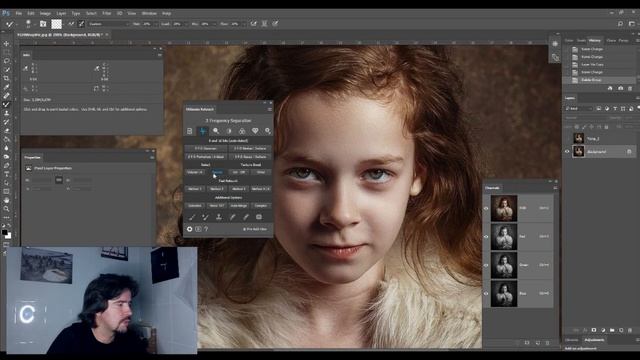640x360 pixels.
Task: Click the Method 2 fast retouch button
Action: coord(217,189)
